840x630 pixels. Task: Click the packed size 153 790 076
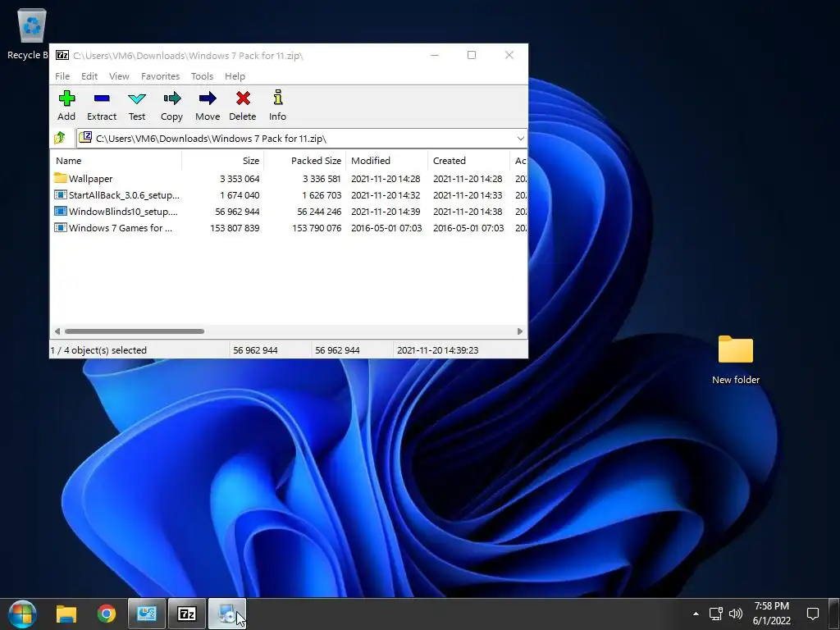pos(317,228)
